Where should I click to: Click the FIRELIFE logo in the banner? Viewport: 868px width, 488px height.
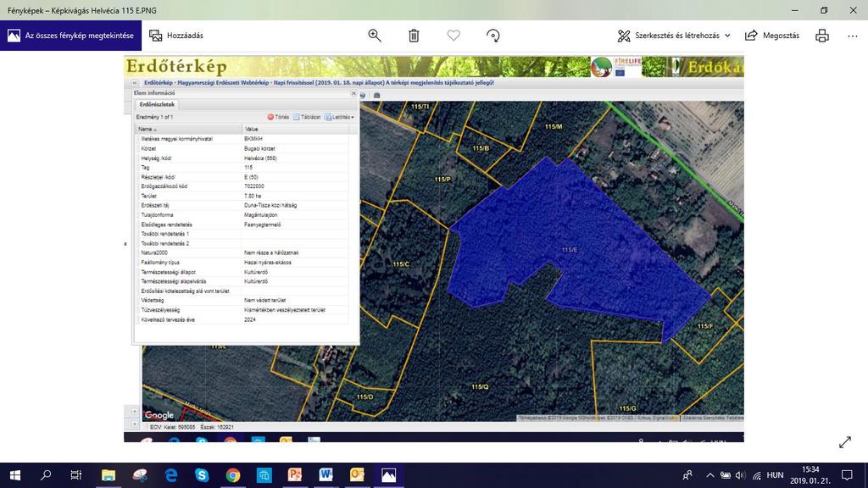628,66
